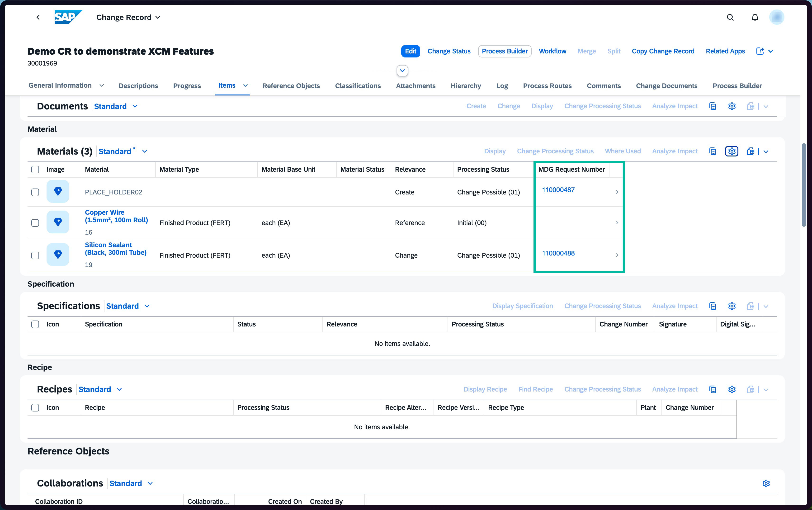Check the Silicon Sealant row checkbox
Screen dimensions: 812x510
coord(35,255)
